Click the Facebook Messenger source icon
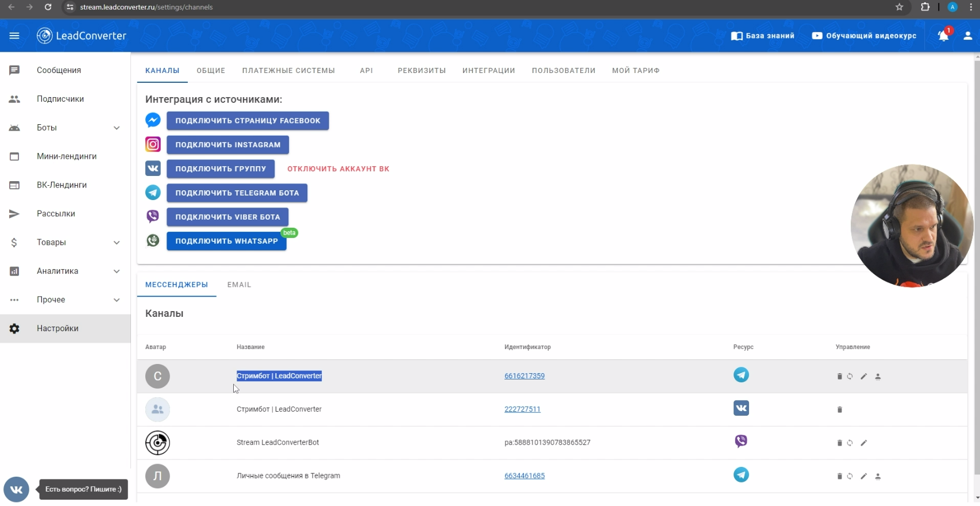The image size is (980, 506). point(153,120)
